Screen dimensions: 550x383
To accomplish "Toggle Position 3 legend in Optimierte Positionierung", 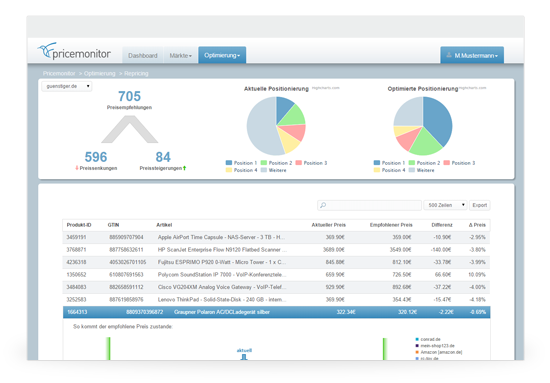I will [x=460, y=163].
